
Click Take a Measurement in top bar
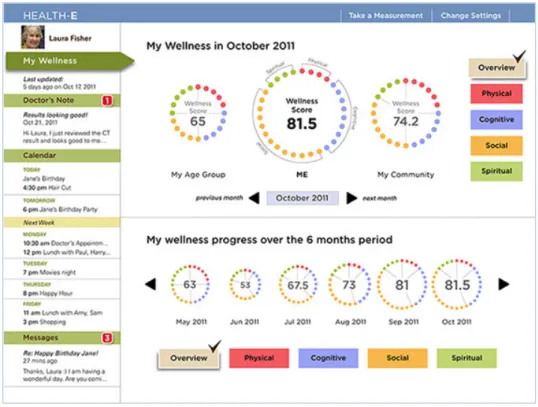click(386, 15)
